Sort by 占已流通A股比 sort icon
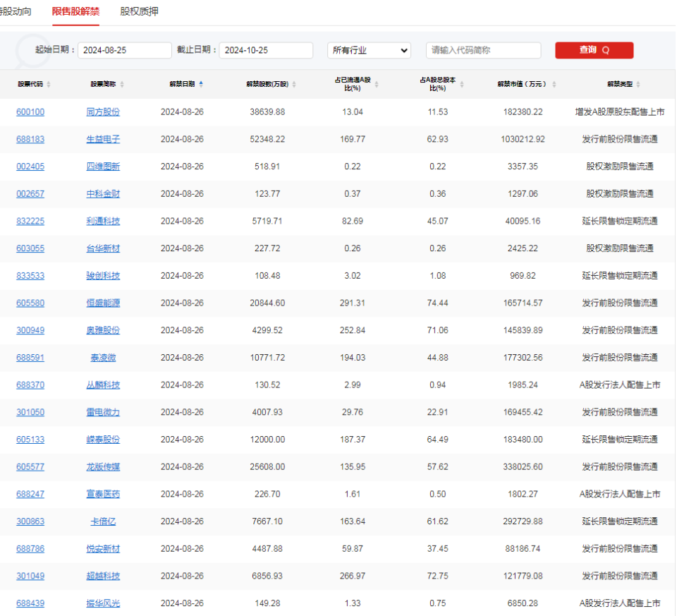 (377, 84)
